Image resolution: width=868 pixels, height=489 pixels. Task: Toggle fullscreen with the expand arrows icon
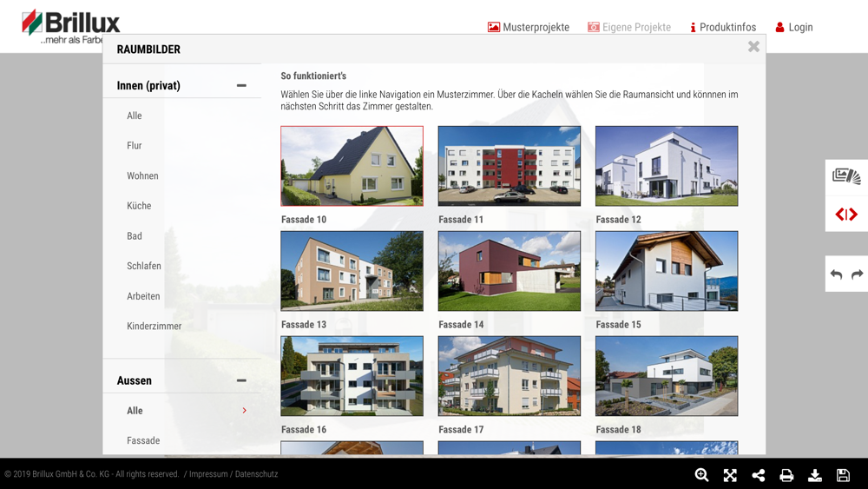(730, 474)
